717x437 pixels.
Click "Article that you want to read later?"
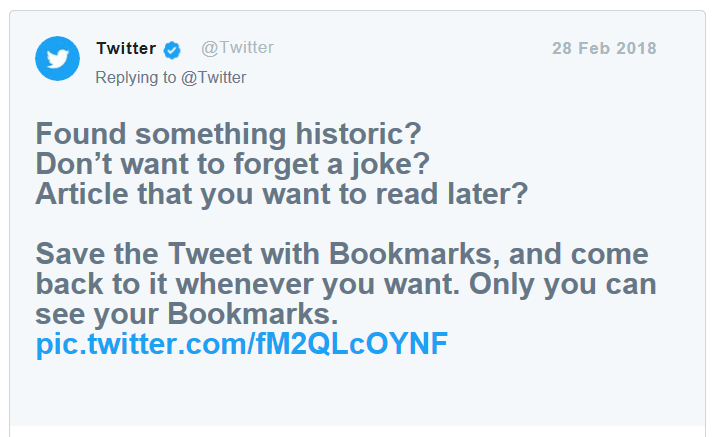click(281, 193)
